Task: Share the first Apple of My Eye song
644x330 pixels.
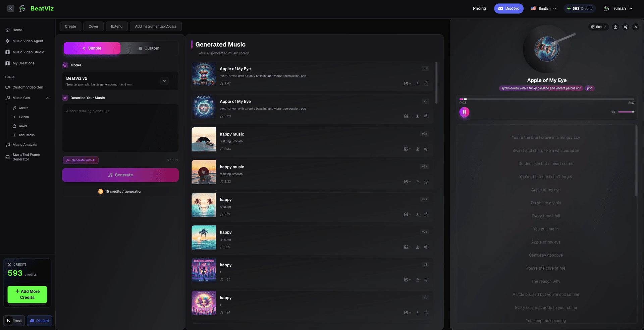Action: 425,83
